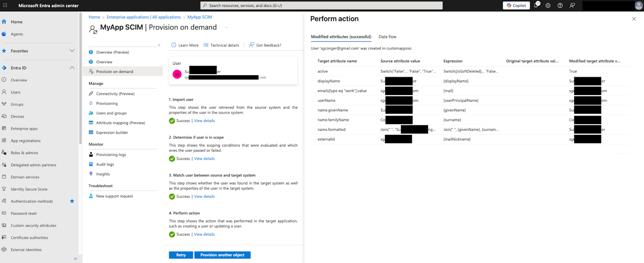Open Custom security attributes in sidebar
Viewport: 644px width, 263px height.
(x=33, y=226)
